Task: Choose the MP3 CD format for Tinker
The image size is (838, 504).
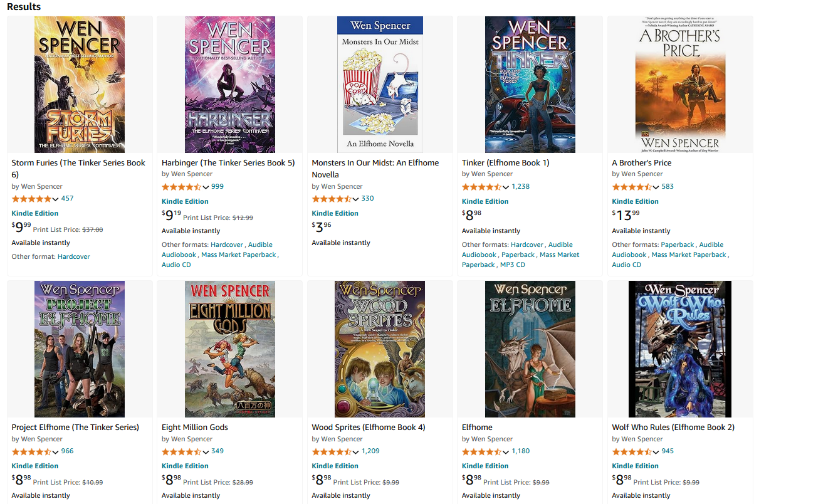Action: click(512, 265)
